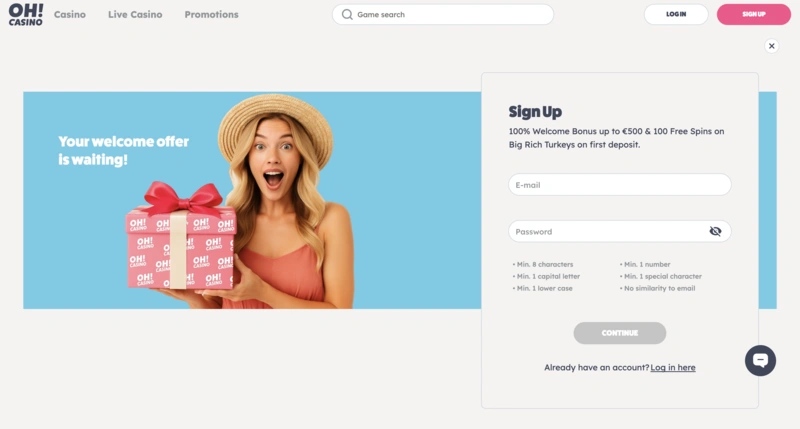The width and height of the screenshot is (800, 429).
Task: Close the sign up panel with X
Action: point(771,46)
